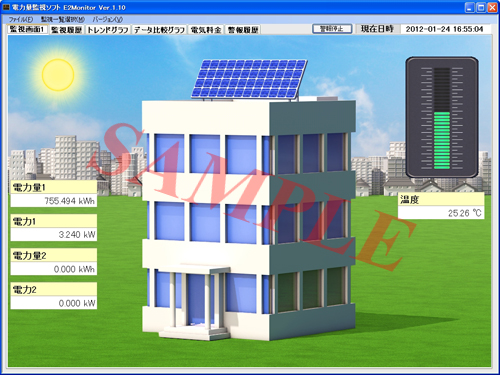Viewport: 500px width, 375px height.
Task: Click the temperature value 25.26 ℃
Action: [x=441, y=213]
